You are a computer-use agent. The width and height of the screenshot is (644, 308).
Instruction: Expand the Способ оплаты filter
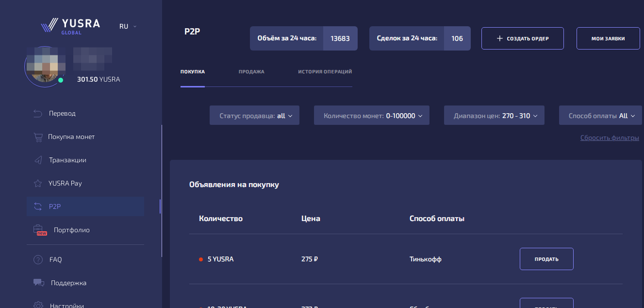pyautogui.click(x=601, y=115)
